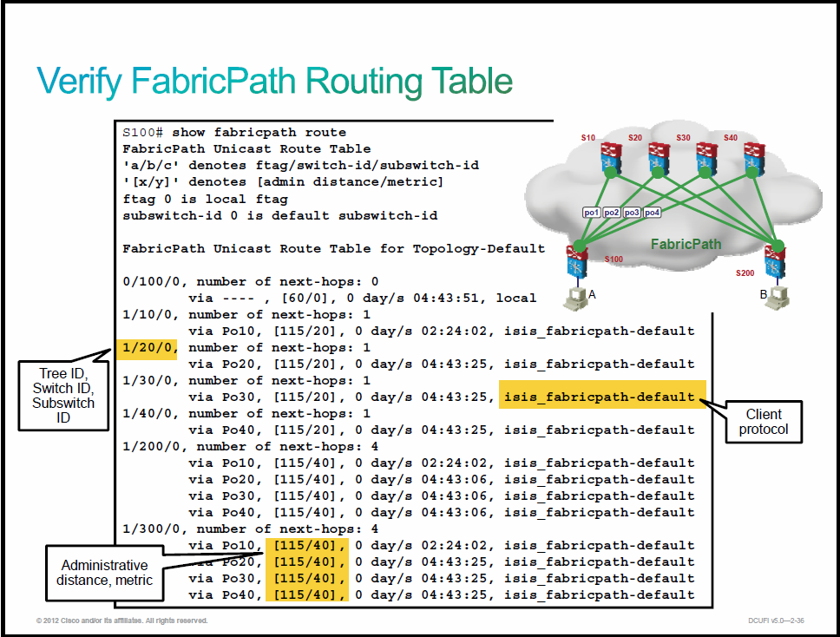
Task: Click the route entry '1/200/0, number of next-hops: 4'
Action: (x=251, y=446)
